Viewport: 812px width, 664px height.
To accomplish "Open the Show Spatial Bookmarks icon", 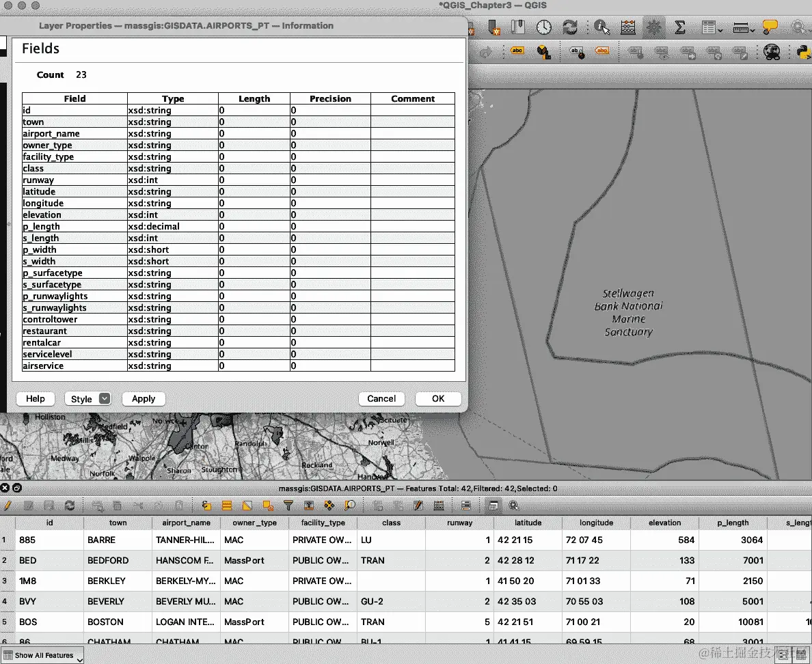I will [518, 27].
